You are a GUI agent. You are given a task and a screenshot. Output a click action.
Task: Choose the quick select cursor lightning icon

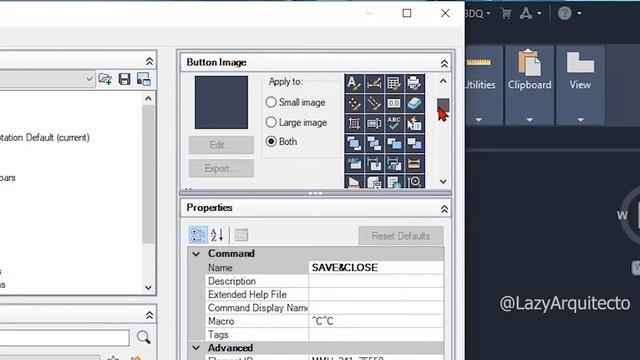pos(414,123)
